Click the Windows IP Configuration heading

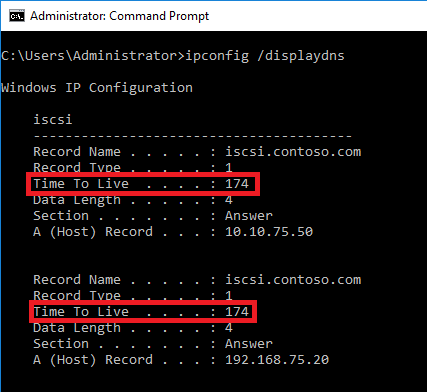tap(97, 88)
